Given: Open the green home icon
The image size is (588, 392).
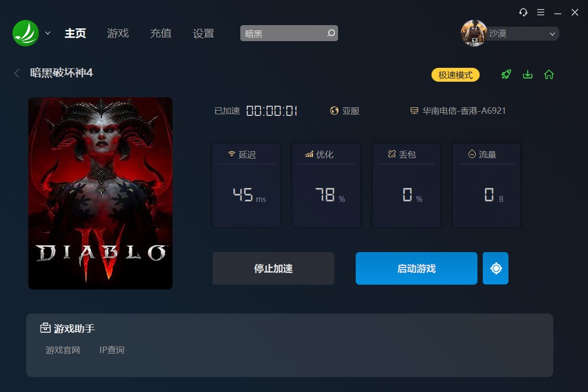Looking at the screenshot, I should (549, 74).
